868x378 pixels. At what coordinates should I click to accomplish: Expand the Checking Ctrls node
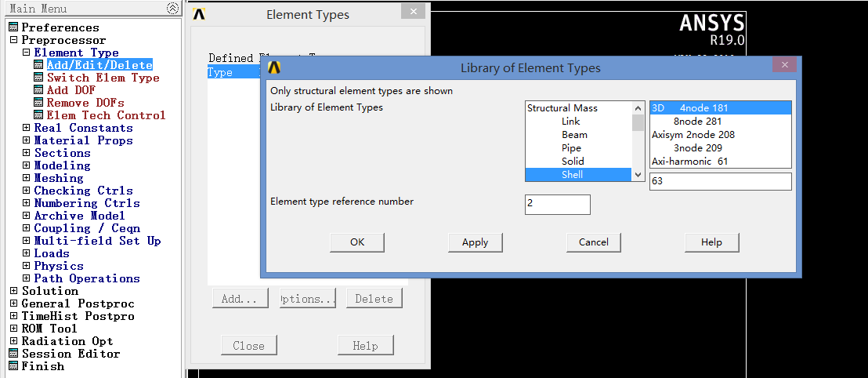pyautogui.click(x=26, y=191)
